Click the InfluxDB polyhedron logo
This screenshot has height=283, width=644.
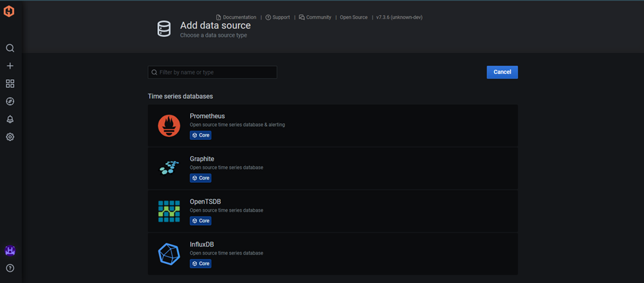click(169, 254)
